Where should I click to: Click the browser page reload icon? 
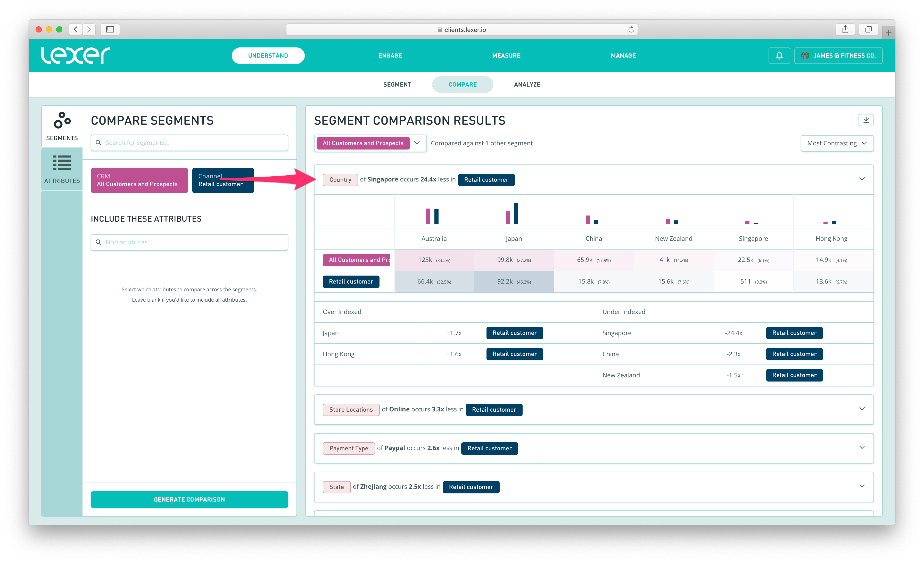coord(631,29)
